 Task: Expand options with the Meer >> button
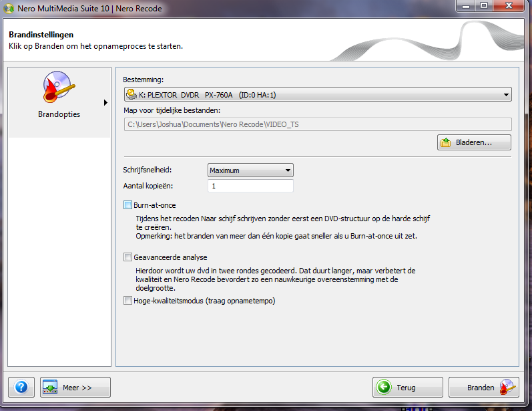click(75, 387)
